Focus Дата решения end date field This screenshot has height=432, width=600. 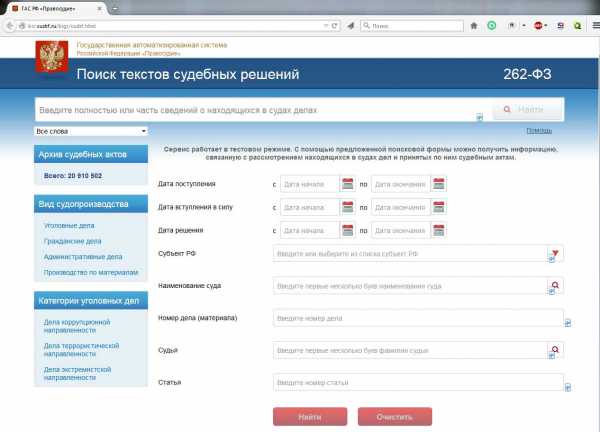(x=401, y=230)
